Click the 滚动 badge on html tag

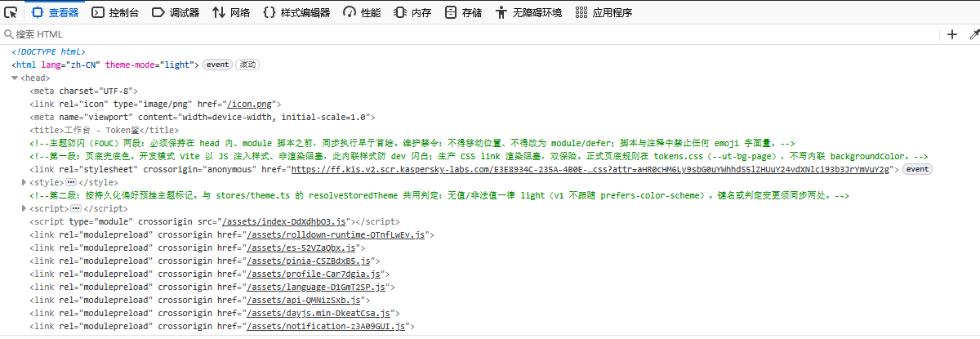click(247, 65)
